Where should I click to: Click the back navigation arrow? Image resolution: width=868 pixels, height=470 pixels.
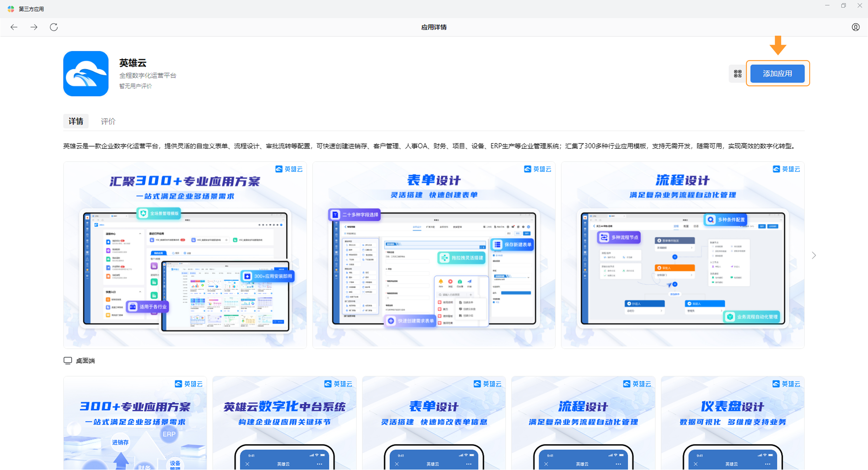point(14,27)
